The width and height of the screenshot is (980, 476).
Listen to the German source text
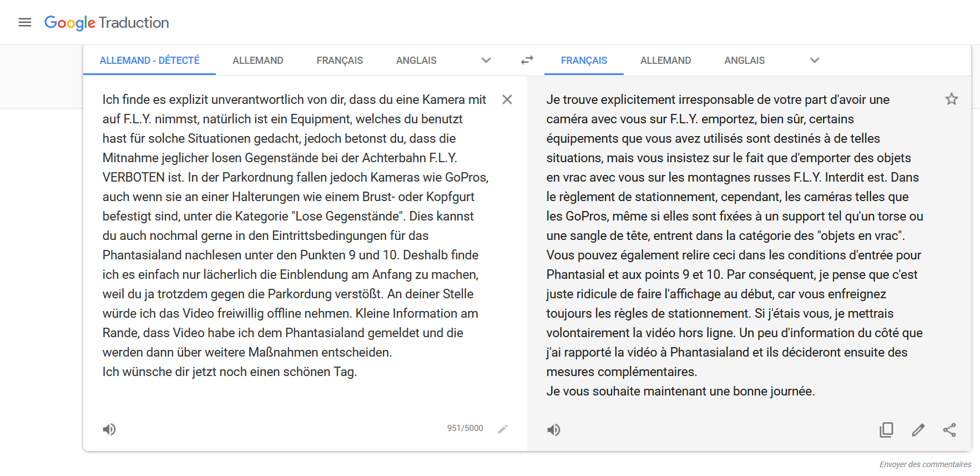[x=109, y=429]
